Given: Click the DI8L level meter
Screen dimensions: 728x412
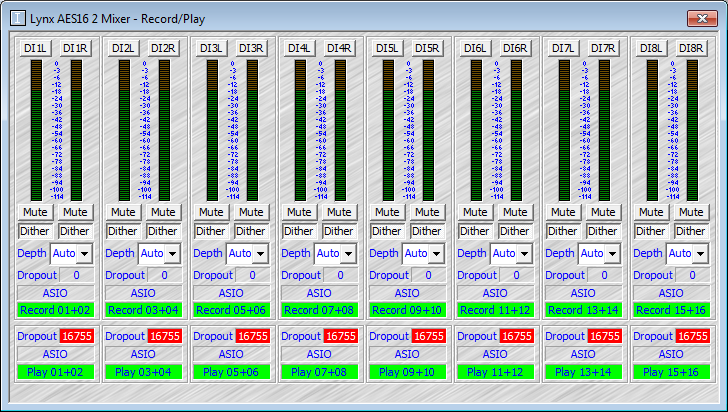Looking at the screenshot, I should [652, 131].
